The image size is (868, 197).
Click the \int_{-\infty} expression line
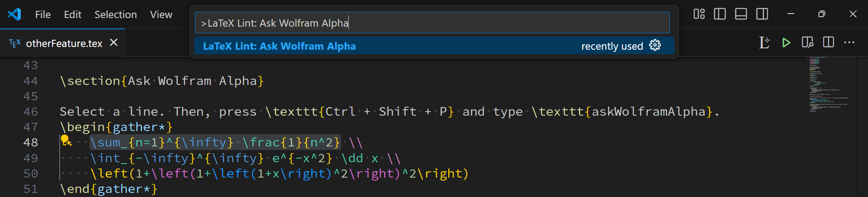pos(245,158)
